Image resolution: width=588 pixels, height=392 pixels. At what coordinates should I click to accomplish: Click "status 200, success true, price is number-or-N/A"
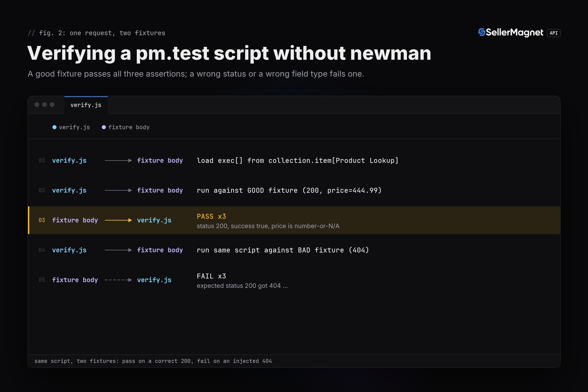tap(268, 226)
